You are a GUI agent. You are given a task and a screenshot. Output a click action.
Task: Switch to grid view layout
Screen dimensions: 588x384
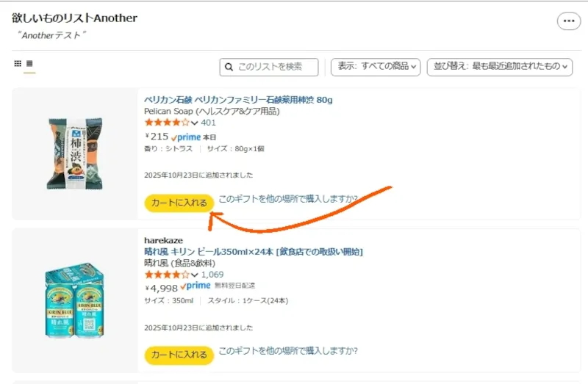[x=18, y=64]
